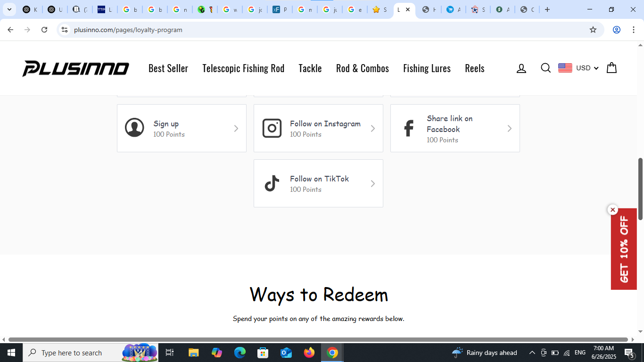
Task: Open the Best Seller menu
Action: pos(168,68)
